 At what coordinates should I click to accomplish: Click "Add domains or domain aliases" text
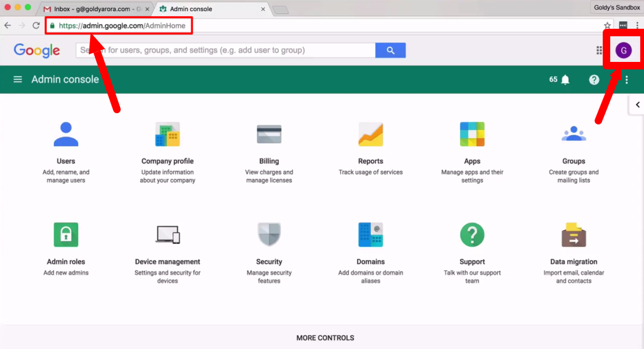[371, 276]
